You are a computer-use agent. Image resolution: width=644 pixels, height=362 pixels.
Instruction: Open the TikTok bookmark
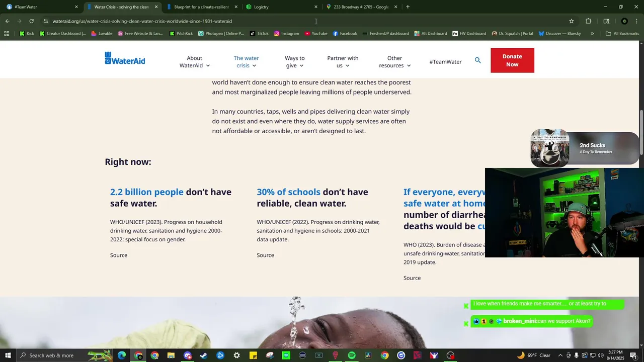tap(259, 34)
